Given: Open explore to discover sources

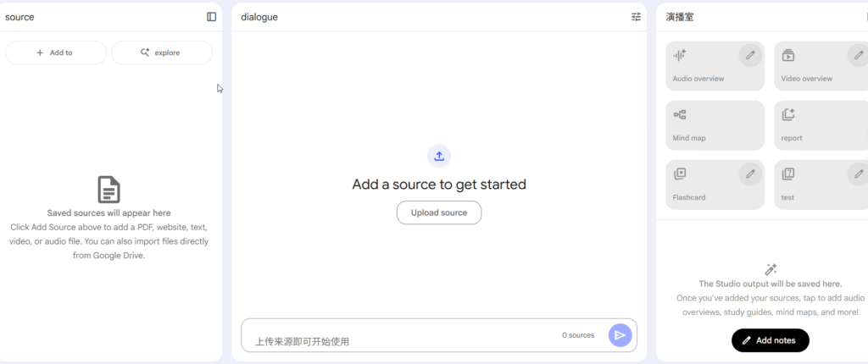Looking at the screenshot, I should pyautogui.click(x=162, y=52).
